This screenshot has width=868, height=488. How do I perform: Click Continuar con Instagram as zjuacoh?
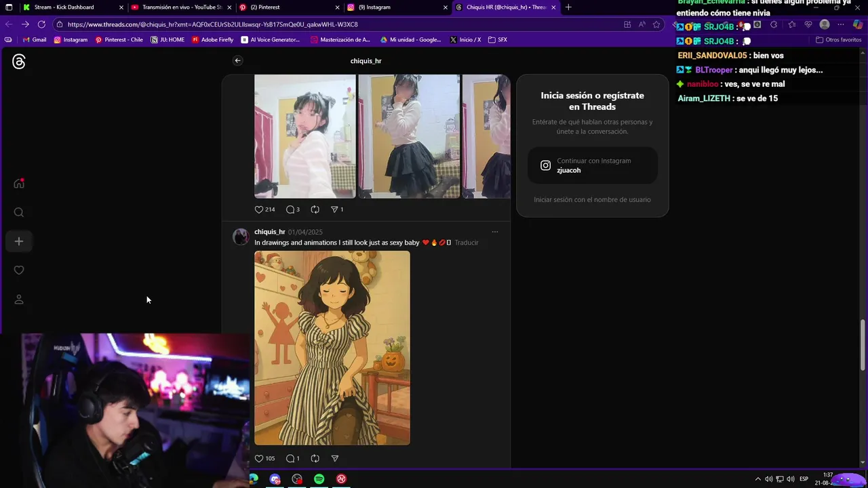click(593, 165)
